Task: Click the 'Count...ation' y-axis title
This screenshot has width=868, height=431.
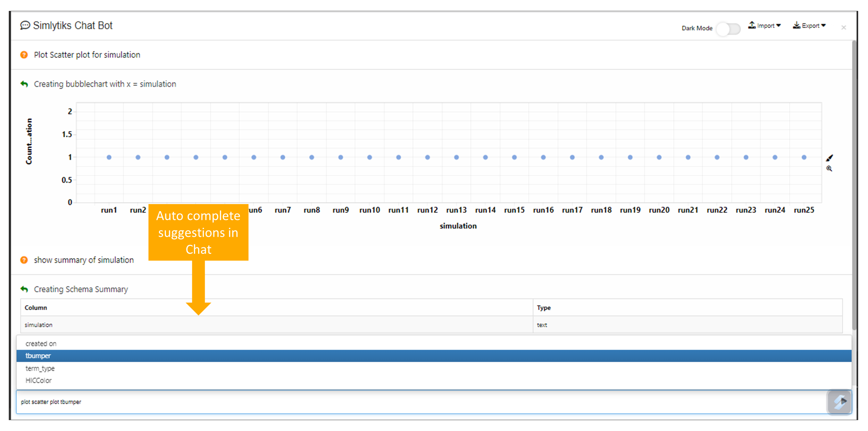Action: click(x=29, y=141)
